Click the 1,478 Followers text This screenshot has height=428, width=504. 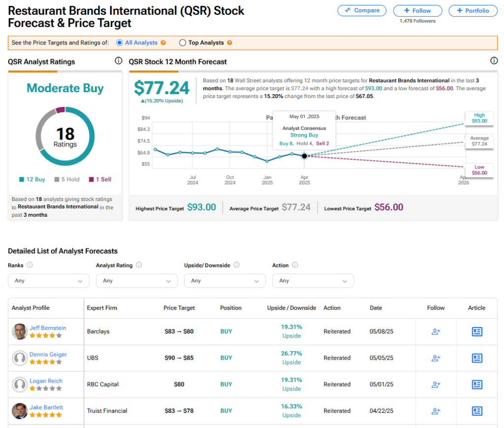pos(417,21)
